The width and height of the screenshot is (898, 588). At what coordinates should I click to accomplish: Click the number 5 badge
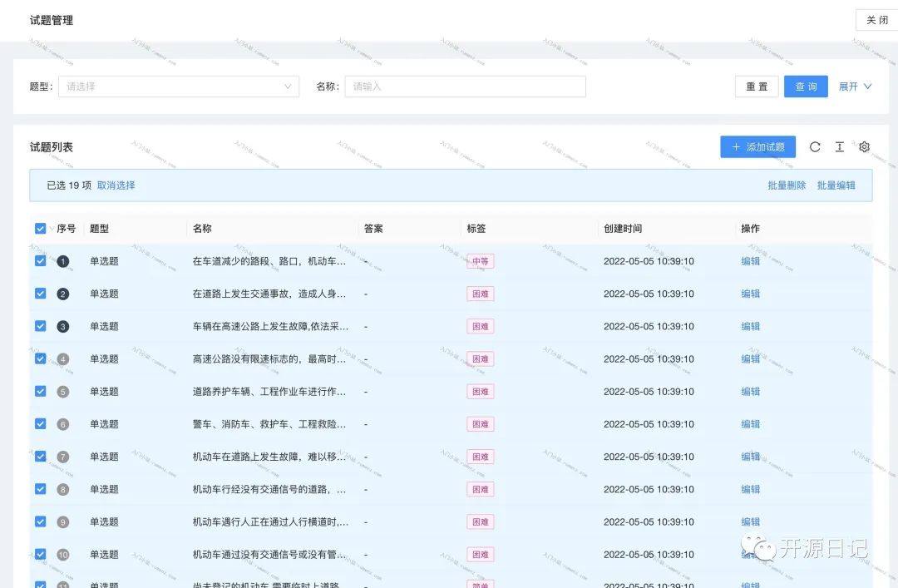63,392
